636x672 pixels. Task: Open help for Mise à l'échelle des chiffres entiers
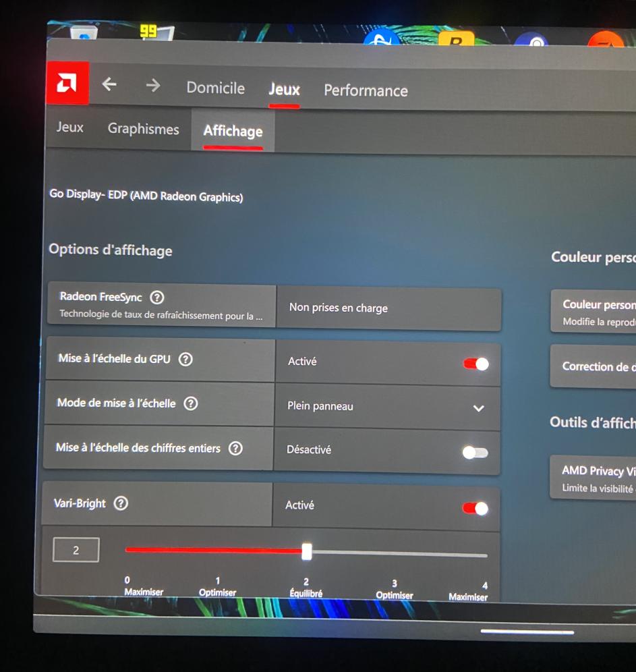pyautogui.click(x=235, y=448)
